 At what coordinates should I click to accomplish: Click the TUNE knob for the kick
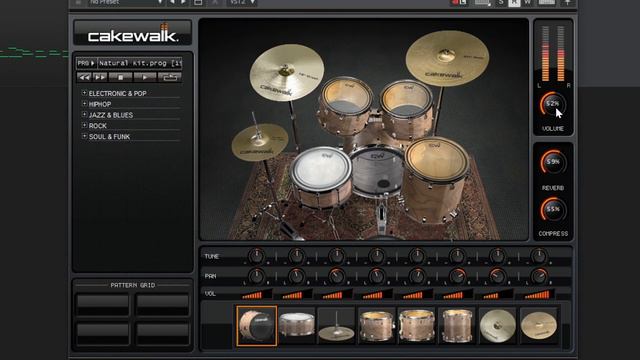click(x=256, y=256)
